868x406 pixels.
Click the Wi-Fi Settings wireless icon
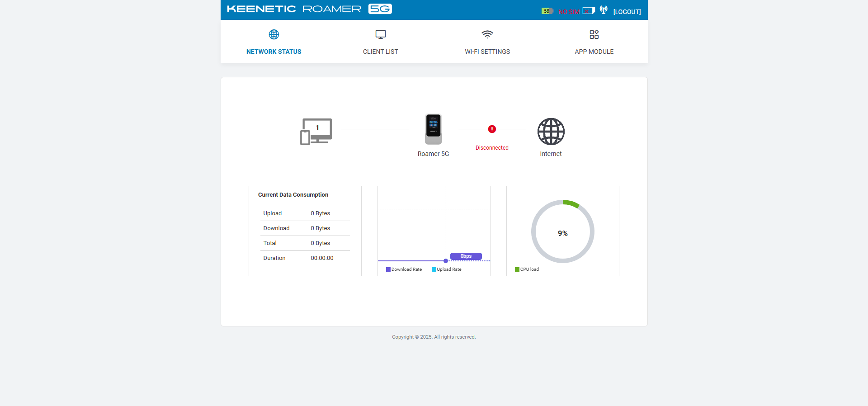point(487,34)
